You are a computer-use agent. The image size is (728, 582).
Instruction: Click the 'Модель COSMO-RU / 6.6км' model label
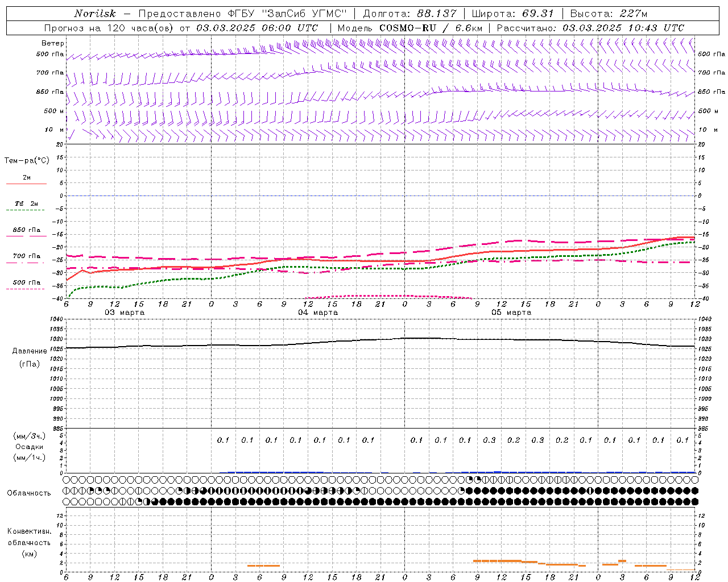[x=409, y=28]
